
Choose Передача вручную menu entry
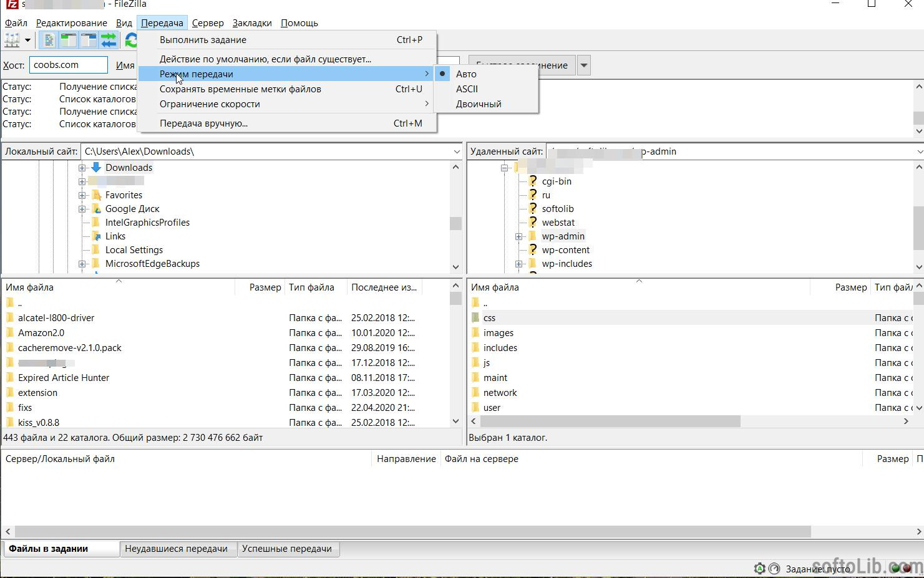pyautogui.click(x=286, y=123)
